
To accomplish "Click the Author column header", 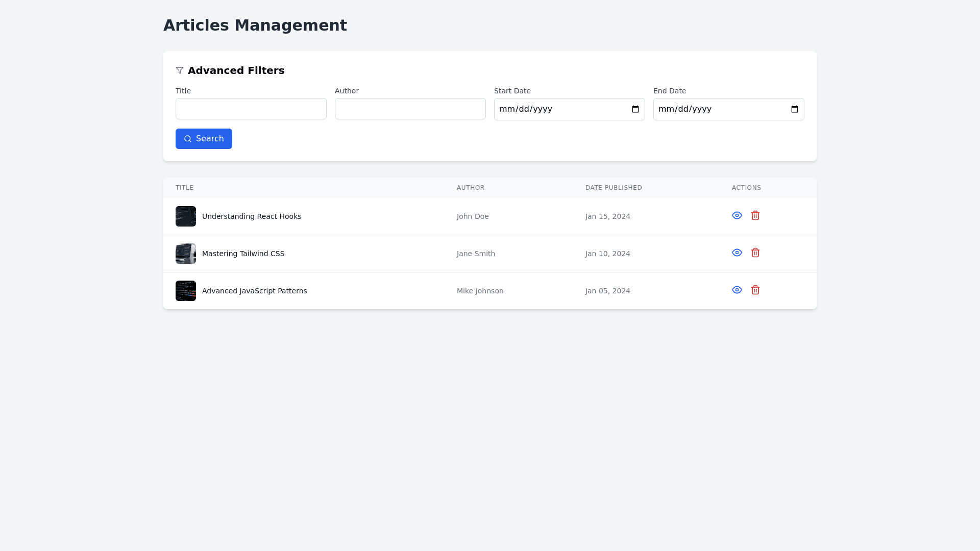I will 470,188.
